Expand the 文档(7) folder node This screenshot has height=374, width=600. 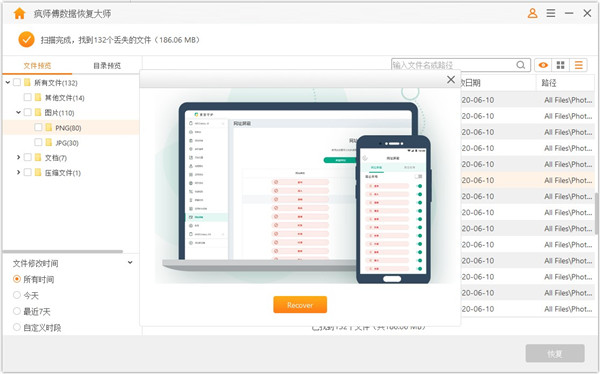pyautogui.click(x=18, y=157)
